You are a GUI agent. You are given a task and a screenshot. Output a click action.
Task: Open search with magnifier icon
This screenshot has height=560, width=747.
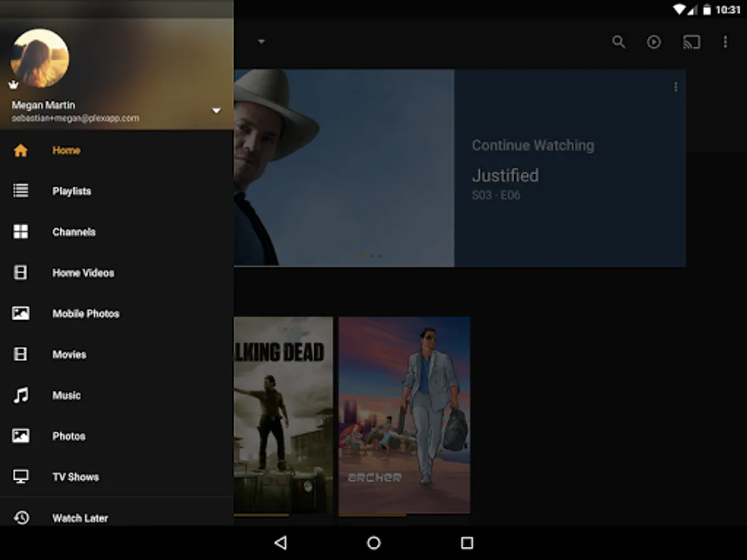tap(619, 42)
